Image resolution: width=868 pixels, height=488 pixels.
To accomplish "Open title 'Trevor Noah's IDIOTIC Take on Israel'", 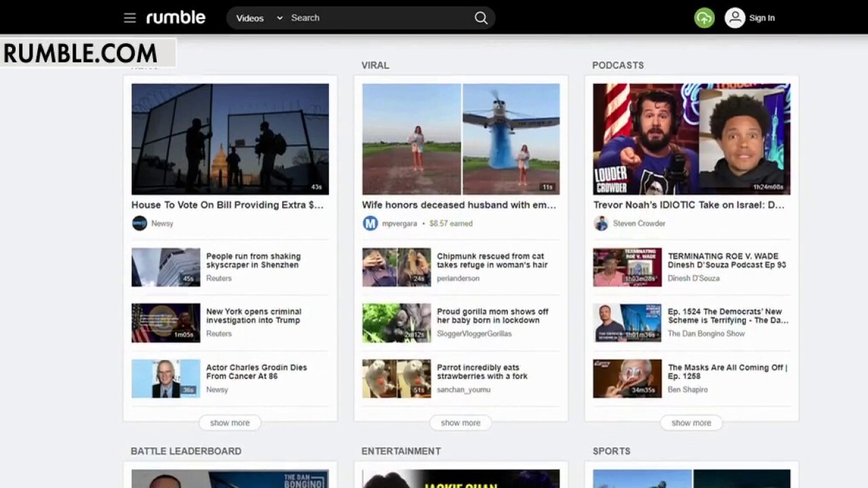I will click(x=689, y=205).
